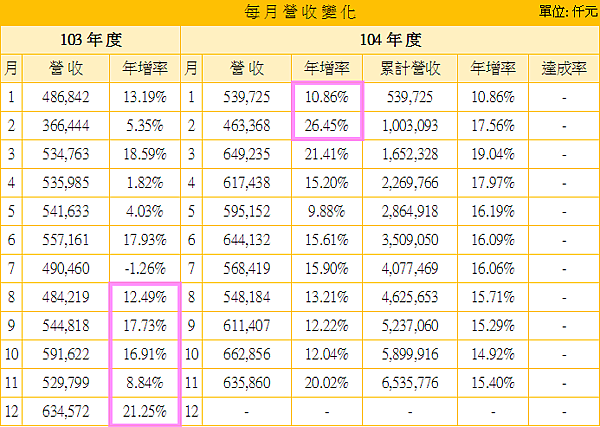
Task: Click cumulative growth rate 17.56%
Action: [x=493, y=125]
